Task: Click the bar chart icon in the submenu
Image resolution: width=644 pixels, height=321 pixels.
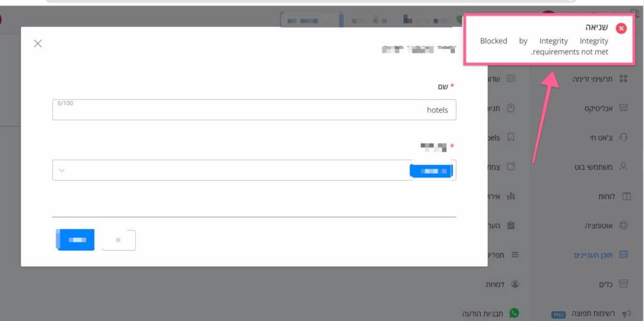Action: point(511,196)
